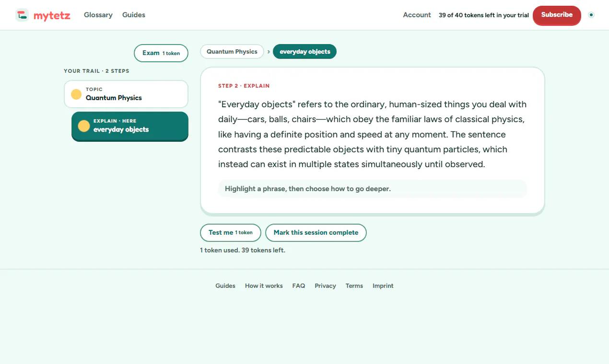Mark this session complete
Viewport: 609px width, 364px height.
pos(316,232)
